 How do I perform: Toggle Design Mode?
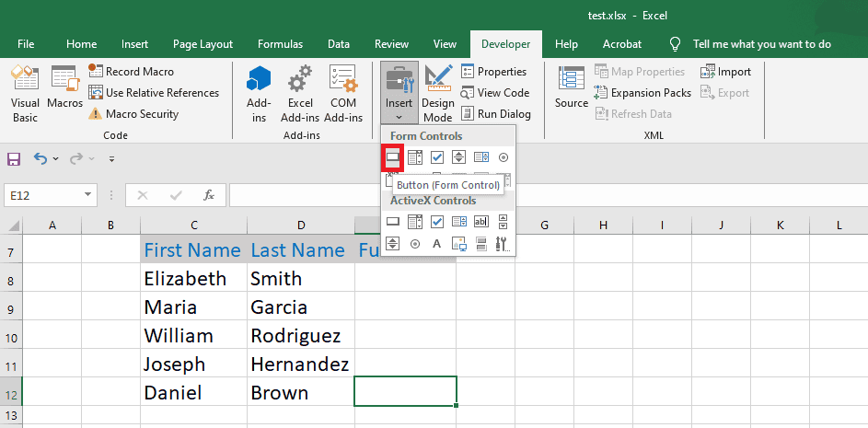437,96
